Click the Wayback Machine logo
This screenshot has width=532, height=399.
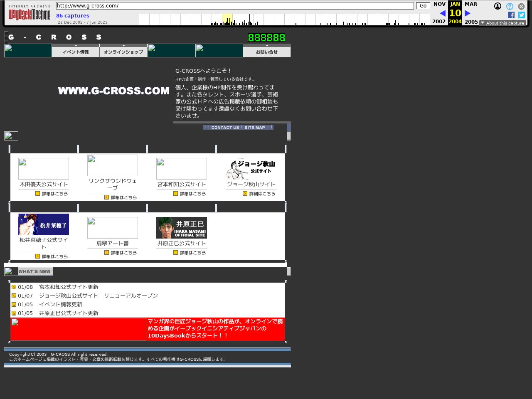[x=30, y=13]
